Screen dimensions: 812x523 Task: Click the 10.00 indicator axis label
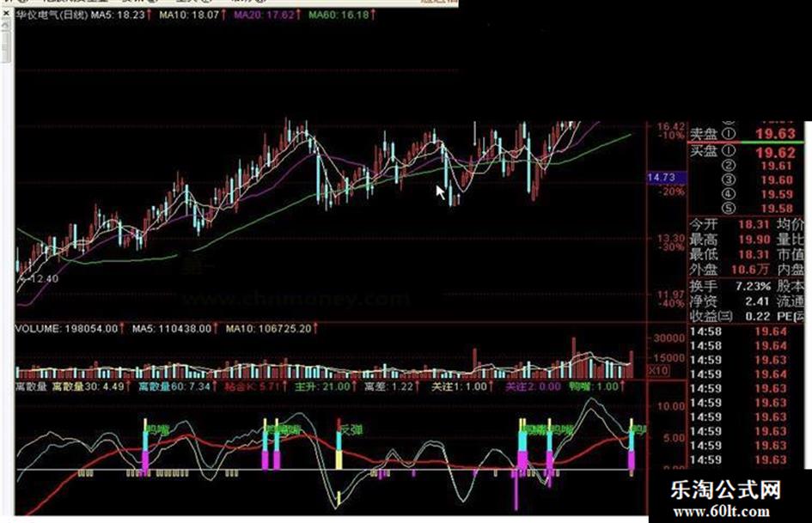coord(670,406)
